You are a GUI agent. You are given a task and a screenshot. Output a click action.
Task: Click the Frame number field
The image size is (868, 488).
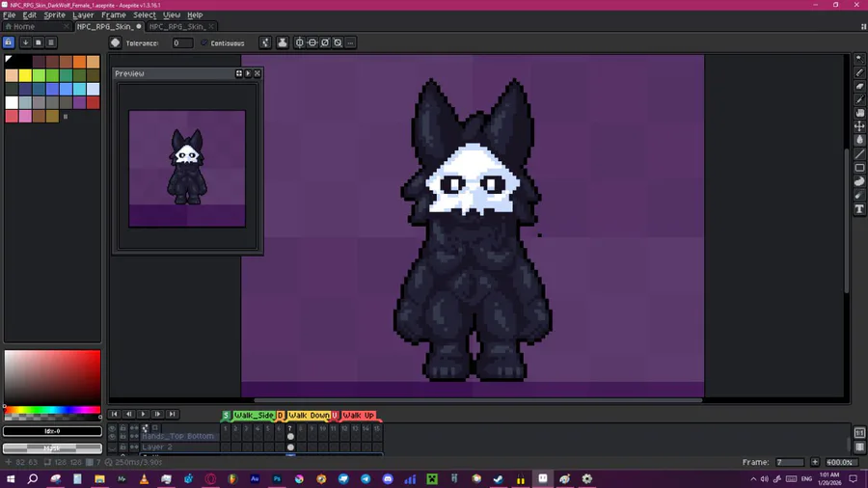790,462
